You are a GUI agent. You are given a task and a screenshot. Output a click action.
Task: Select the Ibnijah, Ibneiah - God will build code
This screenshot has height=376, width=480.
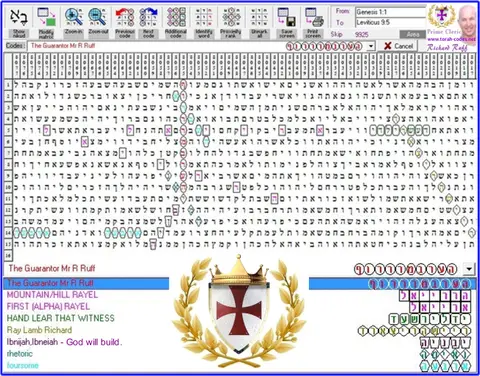click(64, 342)
